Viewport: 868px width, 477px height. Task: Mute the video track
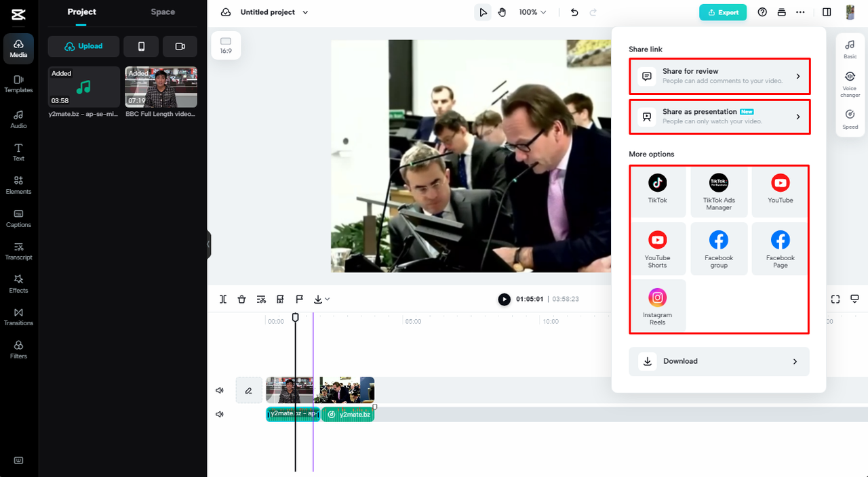[220, 390]
